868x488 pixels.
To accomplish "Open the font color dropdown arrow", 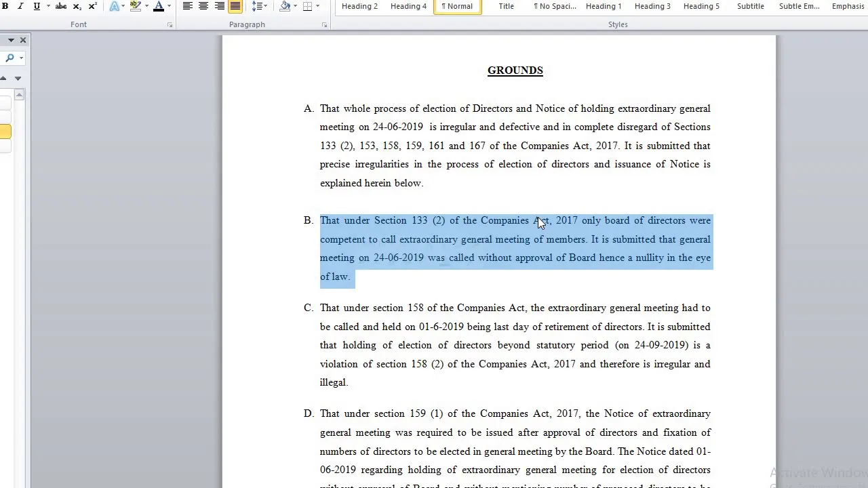I will coord(169,6).
